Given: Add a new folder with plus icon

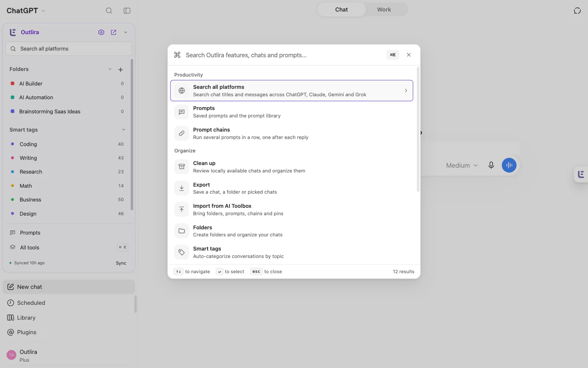Looking at the screenshot, I should click(x=121, y=70).
